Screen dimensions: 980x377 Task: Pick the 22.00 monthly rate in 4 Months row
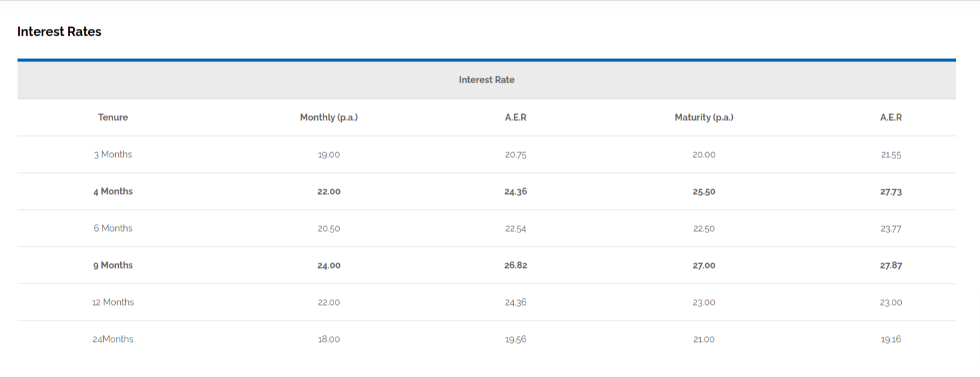[329, 192]
